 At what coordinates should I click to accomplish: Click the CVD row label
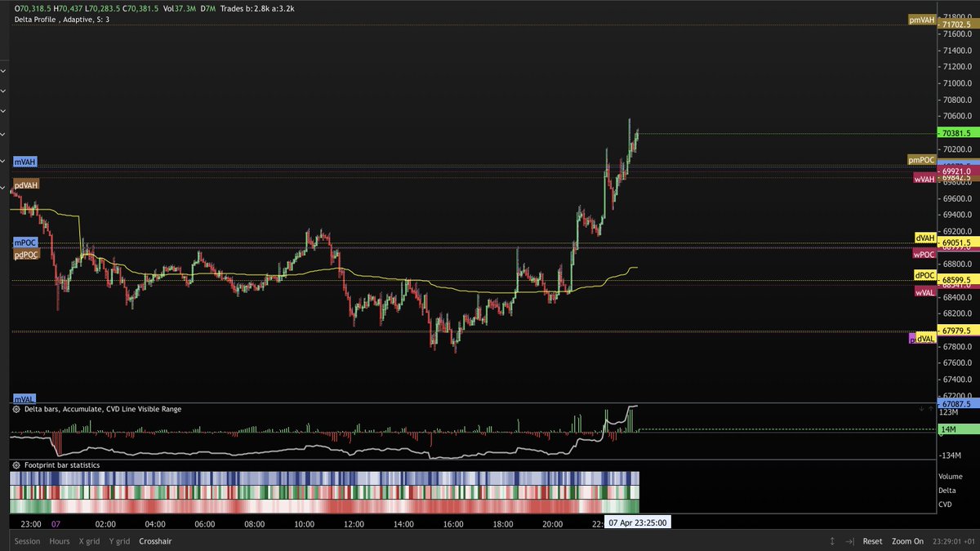pyautogui.click(x=946, y=505)
